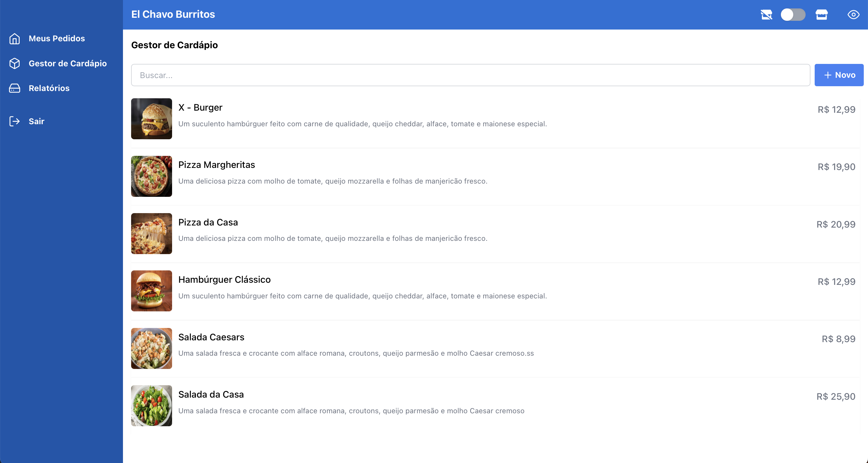Open Hambúrguer Clássico menu entry
The image size is (868, 463).
(224, 280)
